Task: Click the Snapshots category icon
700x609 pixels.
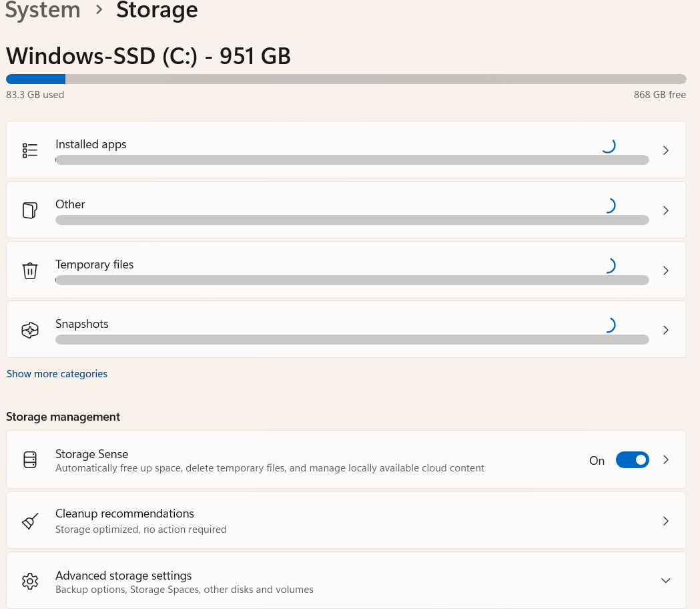Action: coord(30,331)
